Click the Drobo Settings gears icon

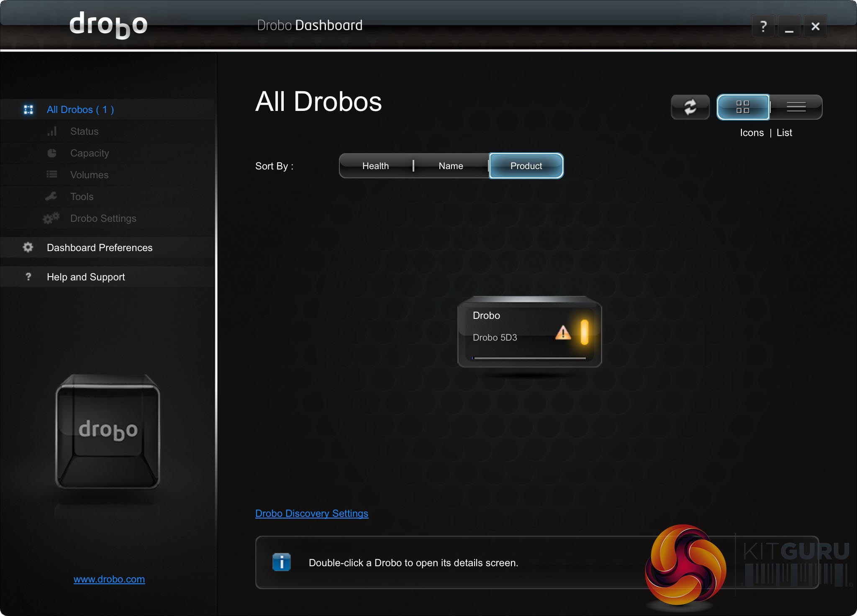coord(51,218)
